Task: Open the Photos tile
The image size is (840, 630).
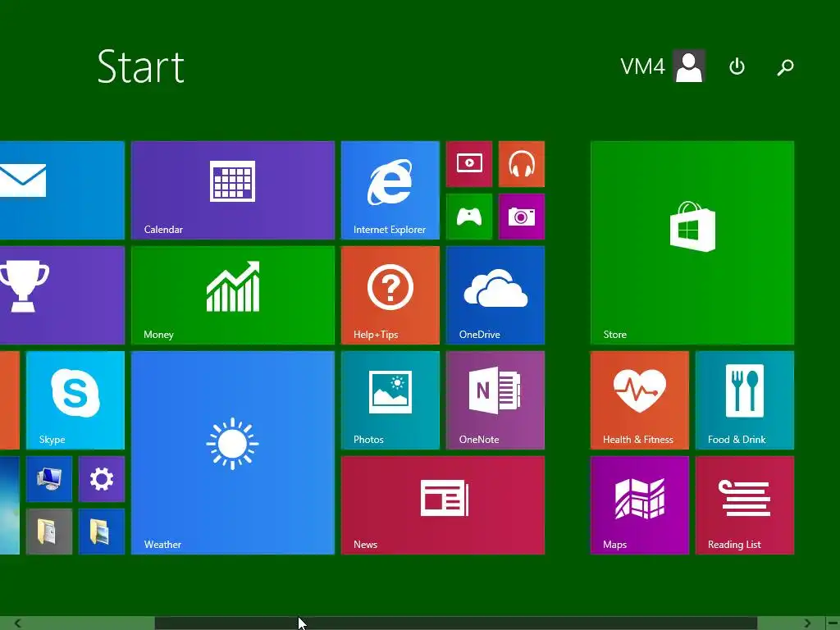Action: (390, 400)
